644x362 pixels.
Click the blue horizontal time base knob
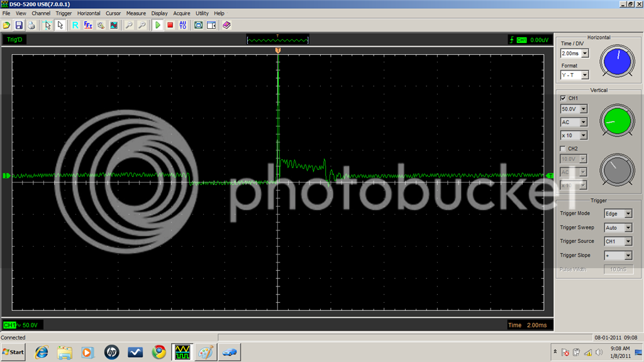coord(618,61)
